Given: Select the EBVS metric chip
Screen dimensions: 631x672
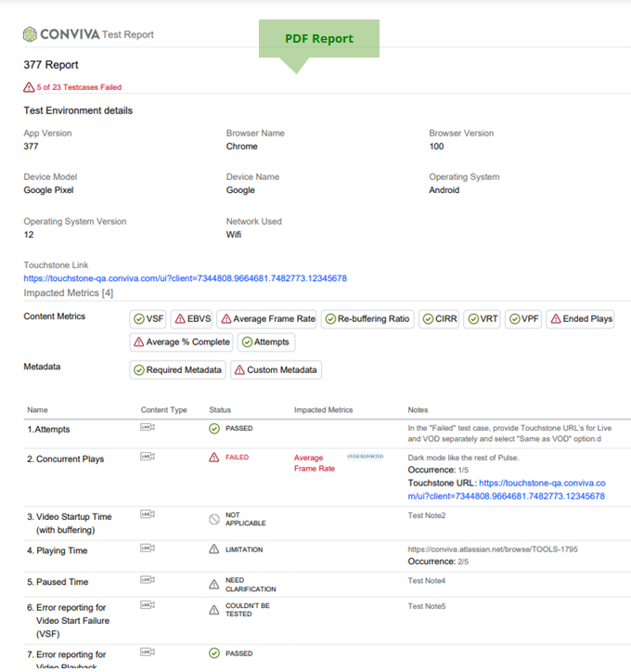Looking at the screenshot, I should 193,318.
